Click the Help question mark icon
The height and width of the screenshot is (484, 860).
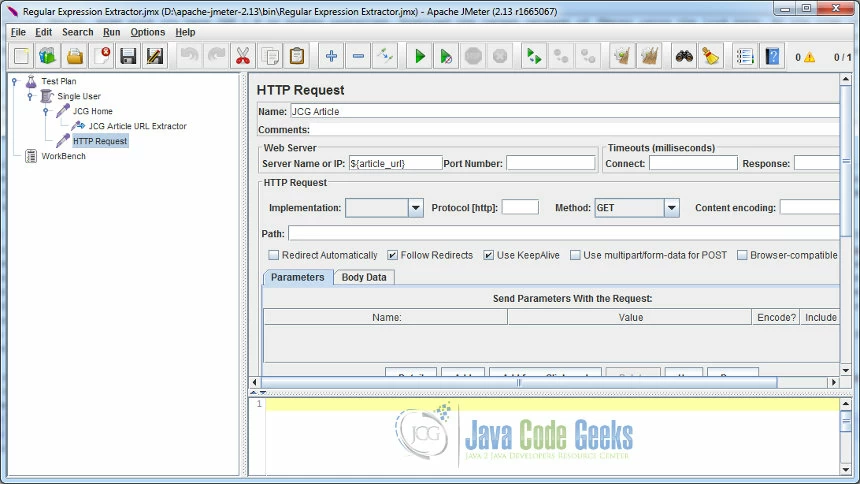[x=772, y=56]
